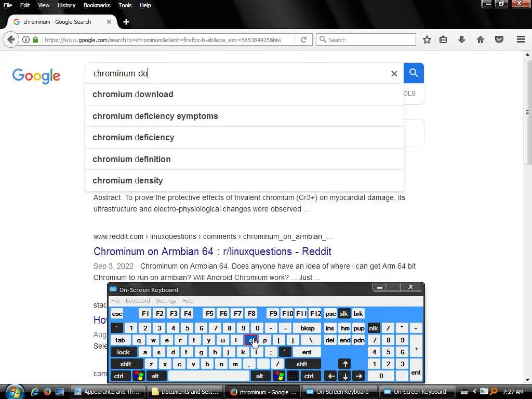Viewport: 532px width, 399px height.
Task: Toggle the slk scroll lock key
Action: pos(344,314)
